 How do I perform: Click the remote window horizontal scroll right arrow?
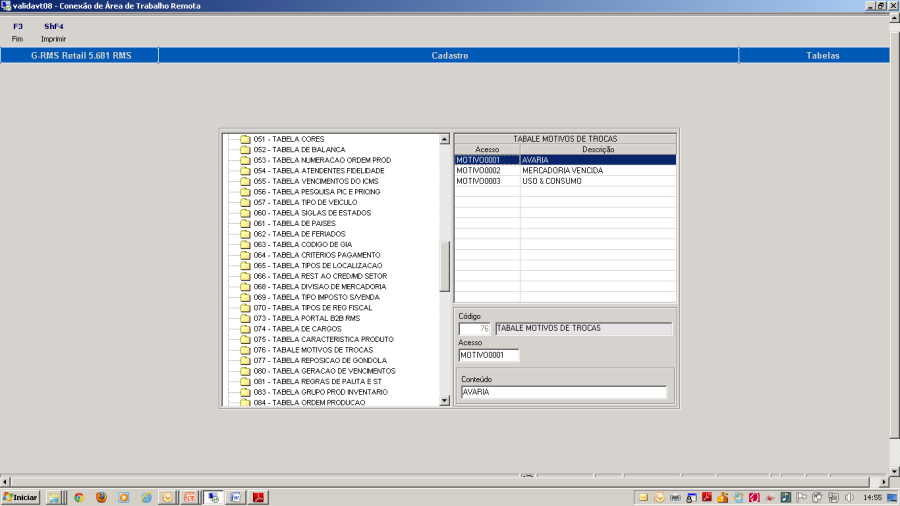point(884,482)
